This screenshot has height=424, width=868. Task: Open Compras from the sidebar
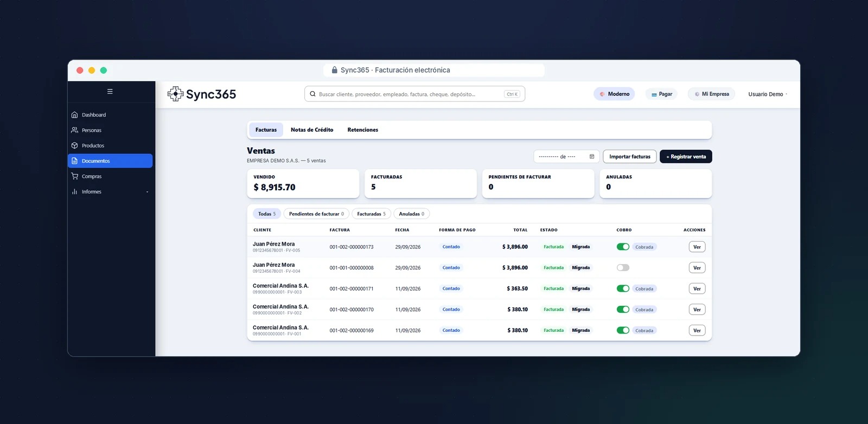(x=110, y=176)
